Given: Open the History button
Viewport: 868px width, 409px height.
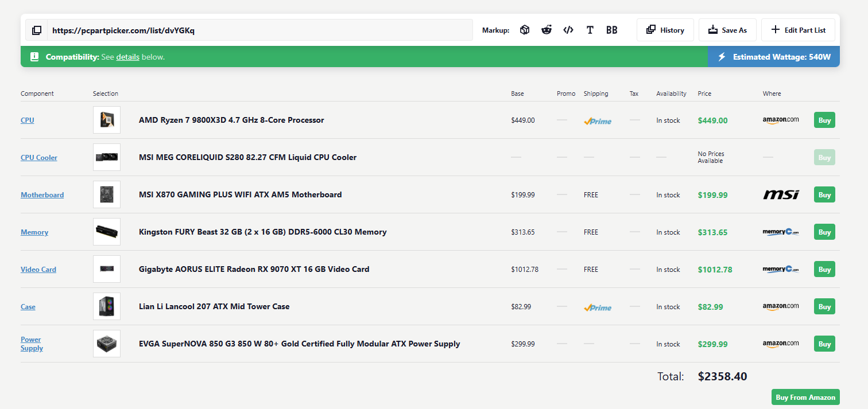Looking at the screenshot, I should click(665, 30).
